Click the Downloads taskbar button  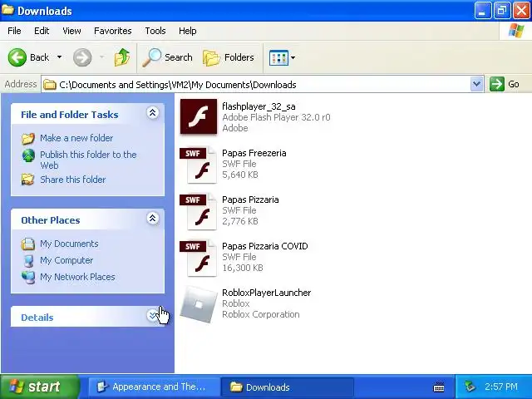coord(288,387)
